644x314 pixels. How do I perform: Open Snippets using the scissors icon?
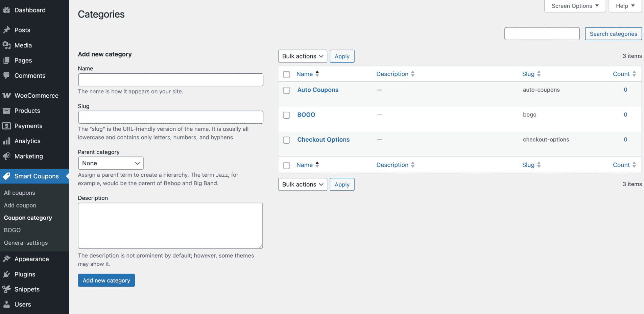(7, 289)
